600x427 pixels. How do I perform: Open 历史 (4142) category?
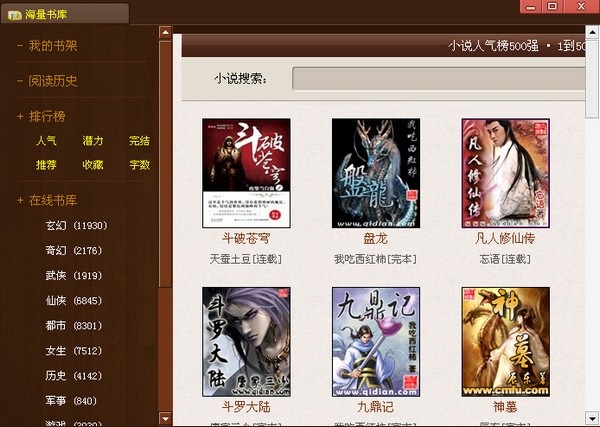[74, 376]
